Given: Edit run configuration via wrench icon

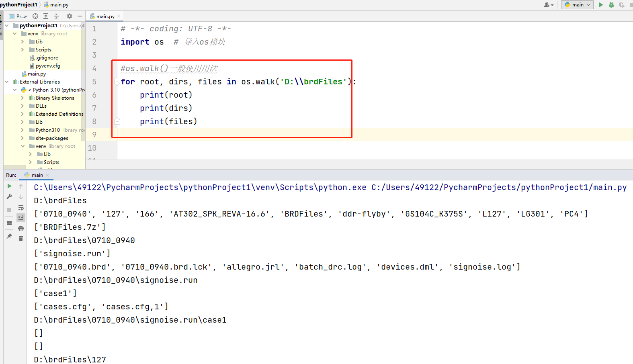Looking at the screenshot, I should (9, 196).
